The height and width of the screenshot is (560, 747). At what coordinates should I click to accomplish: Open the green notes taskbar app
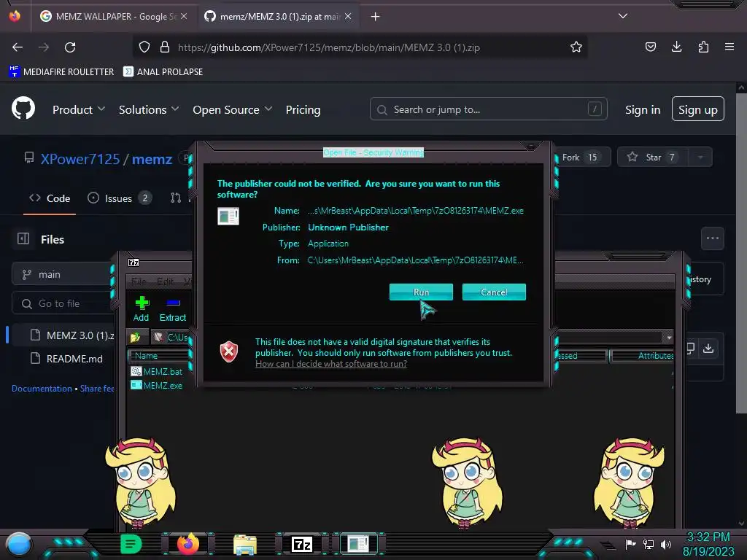tap(131, 544)
